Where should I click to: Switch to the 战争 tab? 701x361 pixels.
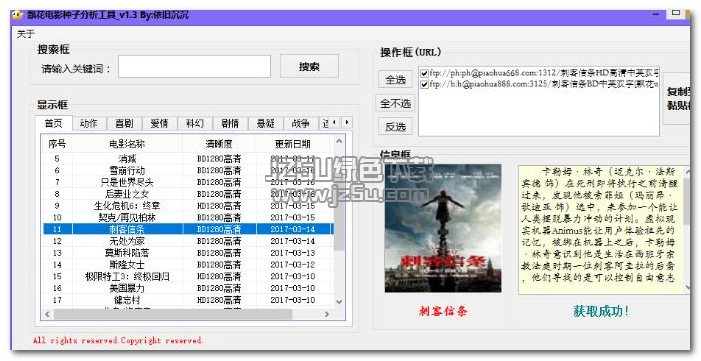tap(300, 123)
